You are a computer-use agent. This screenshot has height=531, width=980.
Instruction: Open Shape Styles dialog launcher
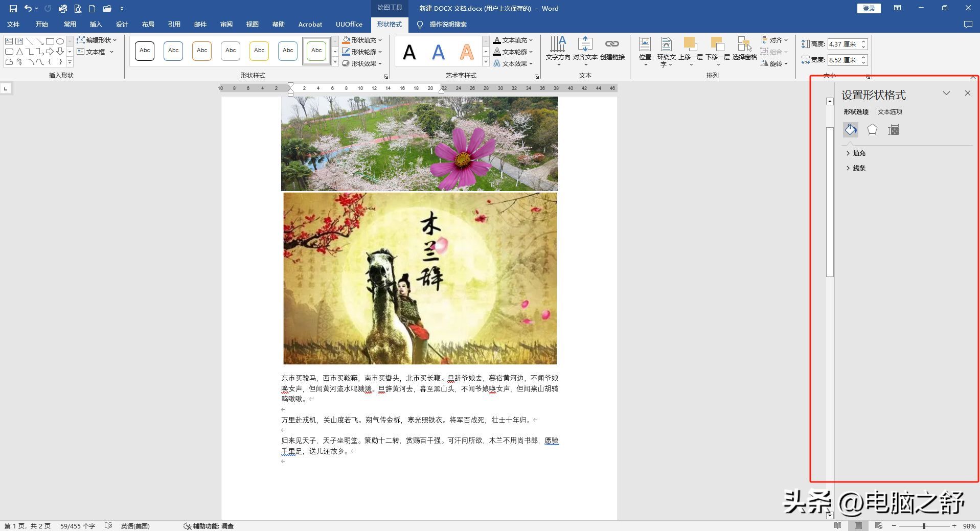(386, 77)
